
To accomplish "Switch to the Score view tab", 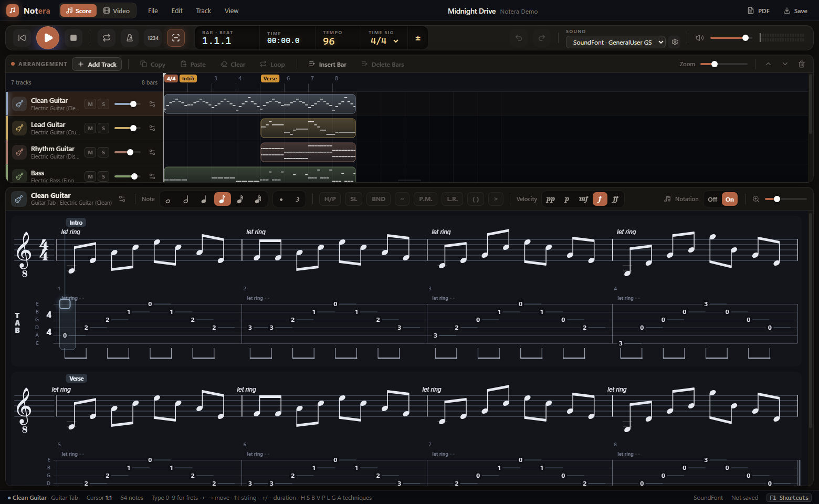I will point(78,10).
